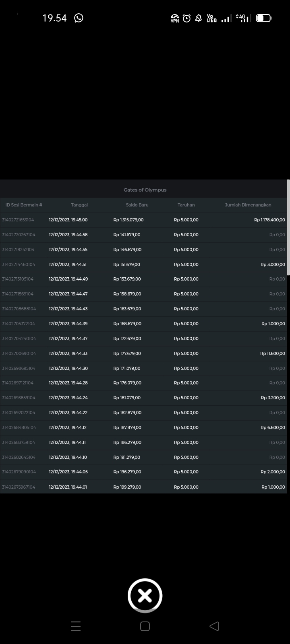Tap the battery indicator icon
This screenshot has height=644, width=290.
263,18
